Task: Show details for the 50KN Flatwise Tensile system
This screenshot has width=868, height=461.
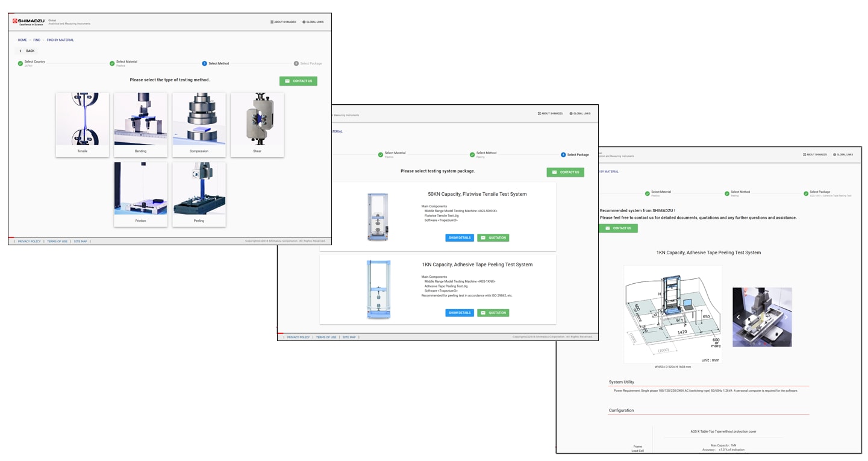Action: [x=460, y=238]
